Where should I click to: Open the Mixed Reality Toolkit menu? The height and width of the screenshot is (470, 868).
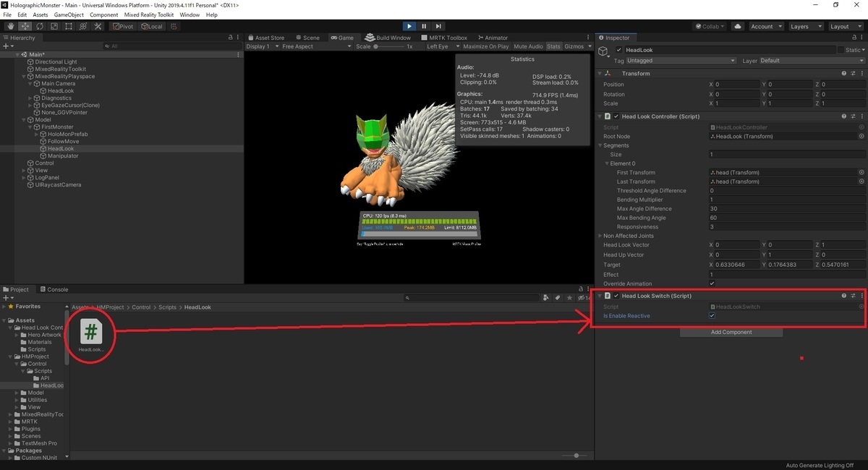149,14
